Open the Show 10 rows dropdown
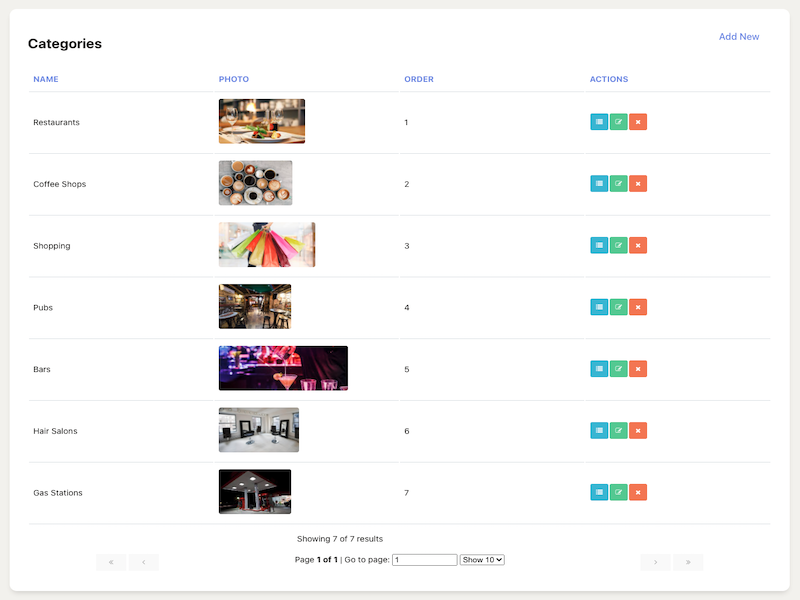This screenshot has height=600, width=800. coord(482,560)
